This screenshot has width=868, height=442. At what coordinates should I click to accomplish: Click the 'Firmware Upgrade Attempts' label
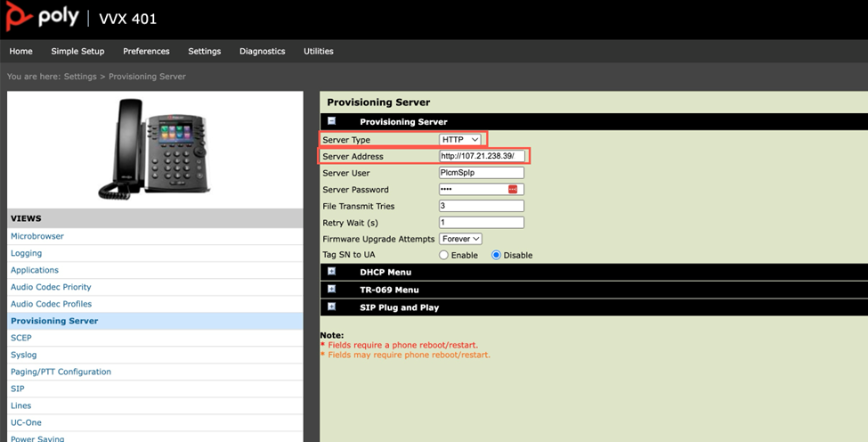378,240
